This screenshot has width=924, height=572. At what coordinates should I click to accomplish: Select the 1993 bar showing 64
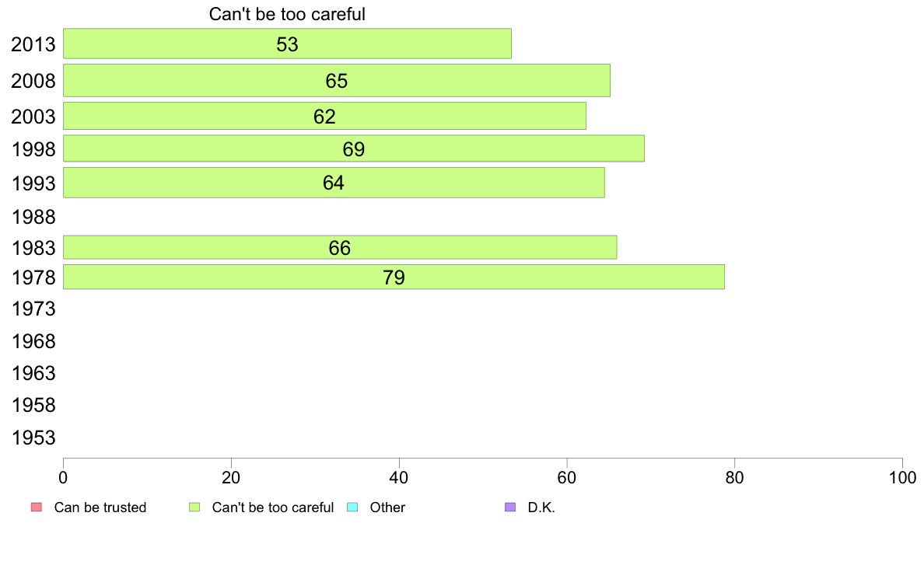(334, 183)
